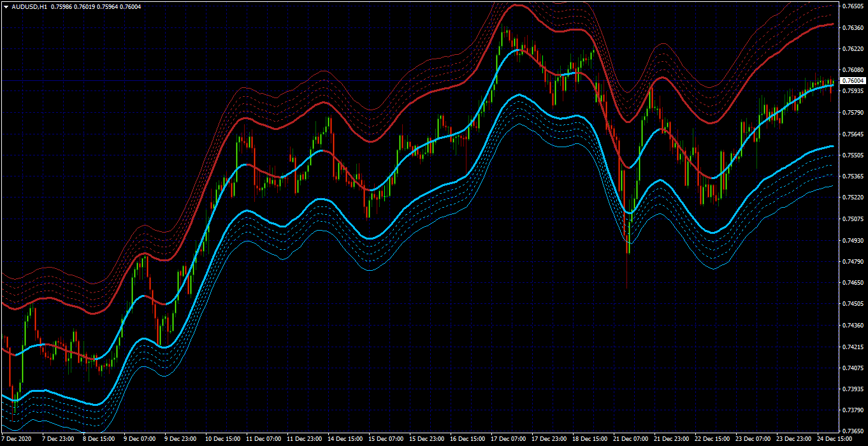
Task: Click the 0.74790 price scale label
Action: [x=853, y=261]
